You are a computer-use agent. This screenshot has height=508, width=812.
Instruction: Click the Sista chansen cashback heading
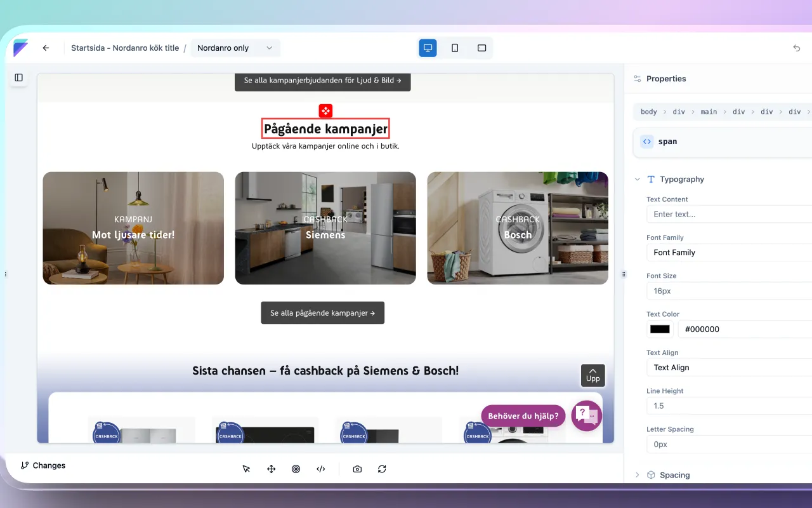325,370
